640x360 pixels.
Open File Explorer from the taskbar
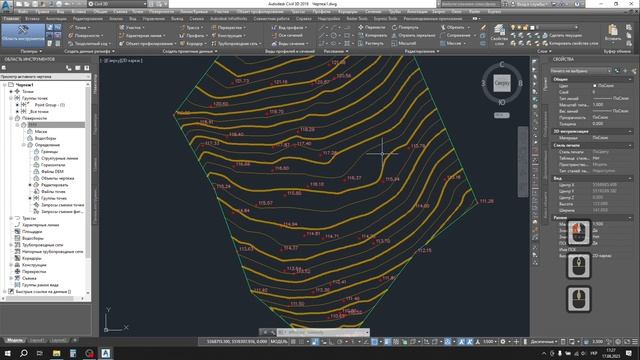[56, 353]
